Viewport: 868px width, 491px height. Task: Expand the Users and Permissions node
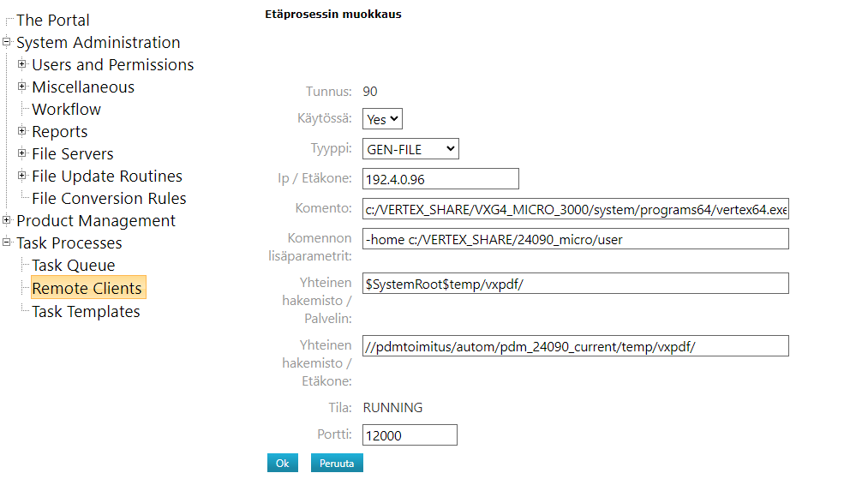(x=22, y=64)
